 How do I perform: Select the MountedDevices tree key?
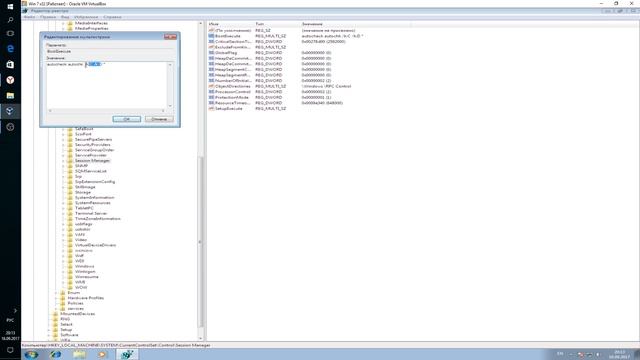coord(77,313)
